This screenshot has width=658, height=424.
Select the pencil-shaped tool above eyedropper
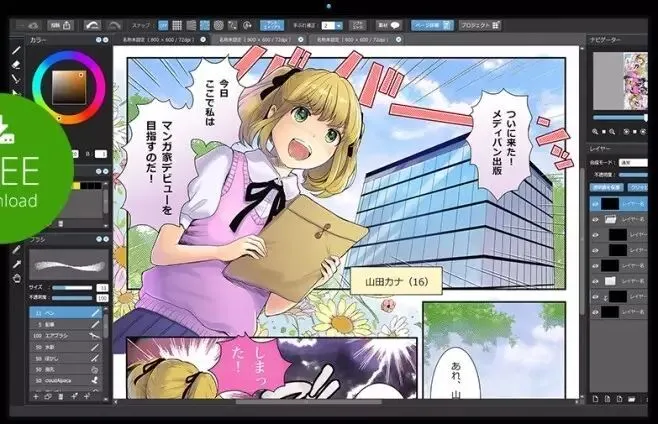16,250
